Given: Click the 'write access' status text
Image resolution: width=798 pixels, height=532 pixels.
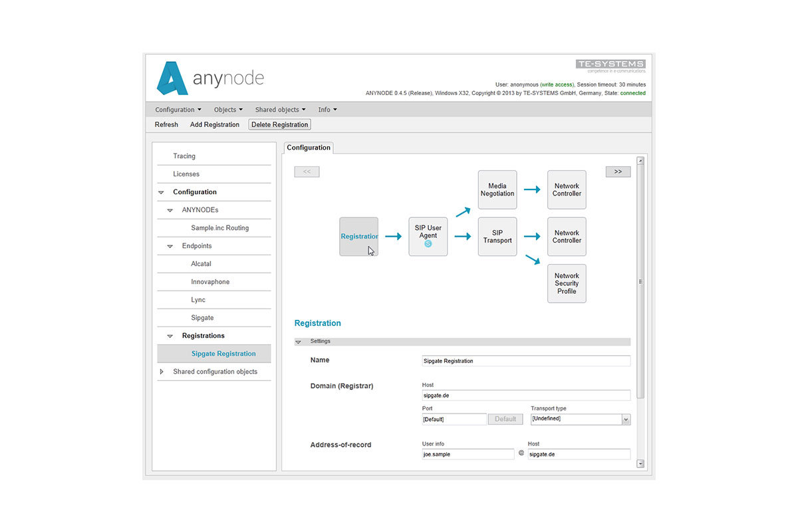Looking at the screenshot, I should [557, 85].
